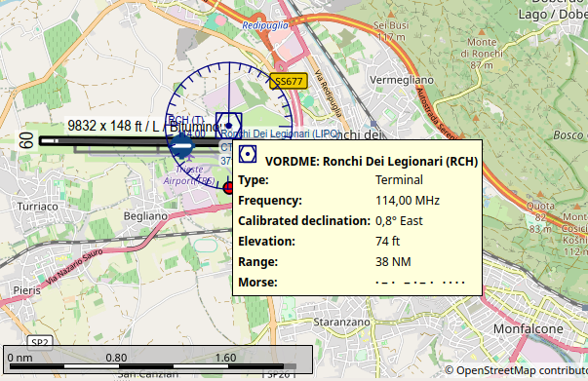Click the Monte di Ronchi 87 m label
Viewport: 588px width, 381px height.
(482, 54)
